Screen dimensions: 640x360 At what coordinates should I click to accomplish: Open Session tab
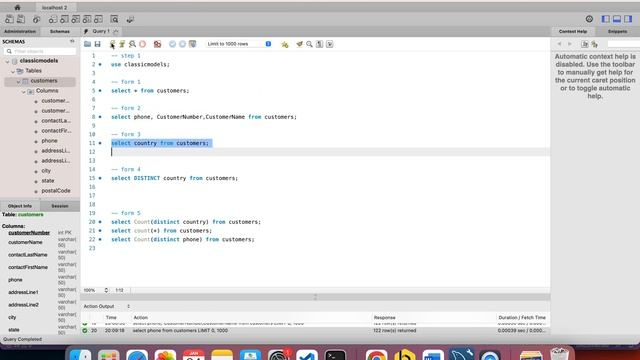tap(60, 206)
